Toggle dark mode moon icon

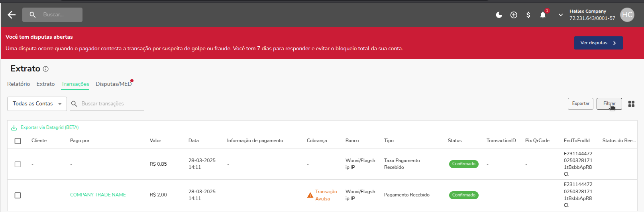click(x=499, y=15)
